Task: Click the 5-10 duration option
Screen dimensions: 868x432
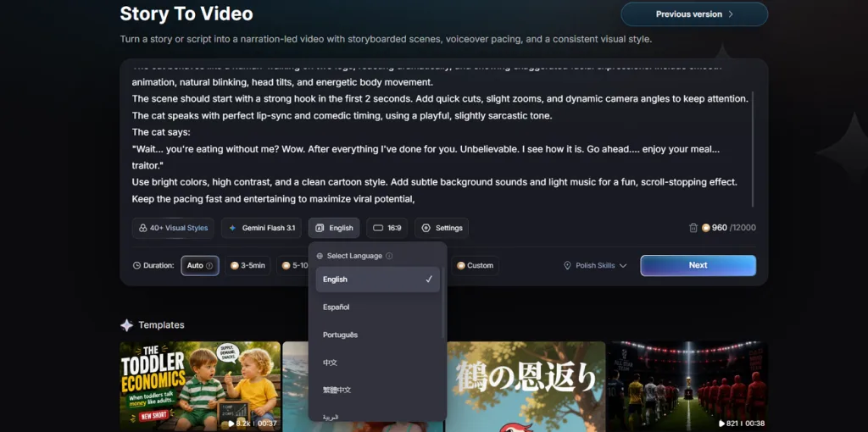Action: [293, 265]
